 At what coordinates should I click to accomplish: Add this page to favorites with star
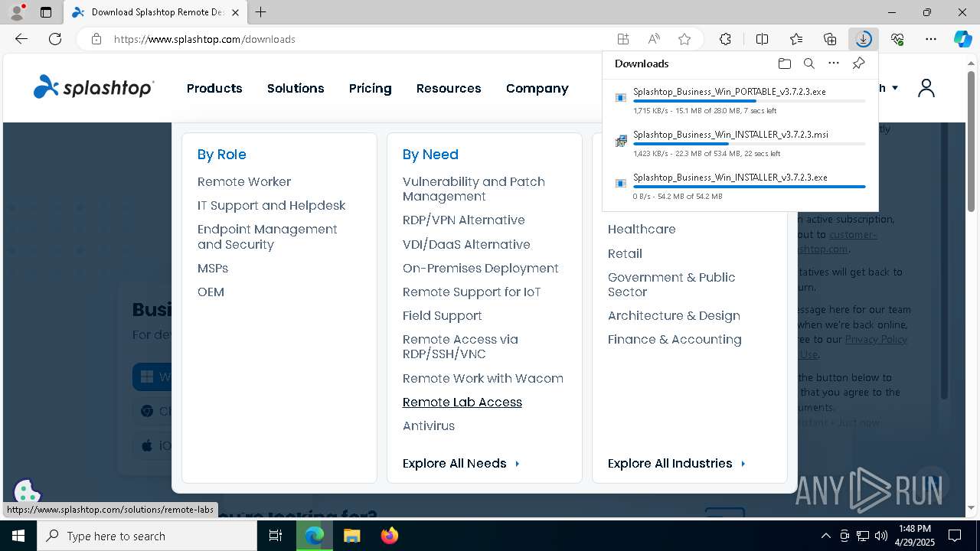click(684, 39)
